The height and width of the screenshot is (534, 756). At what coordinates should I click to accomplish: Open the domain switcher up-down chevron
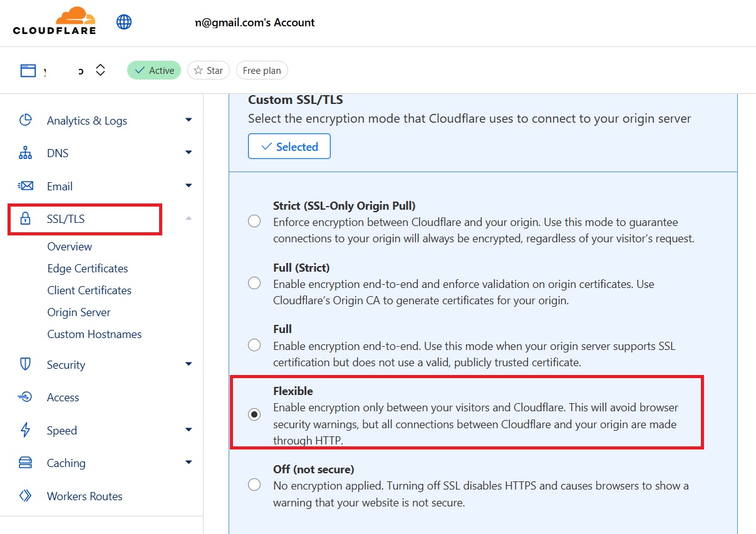100,70
